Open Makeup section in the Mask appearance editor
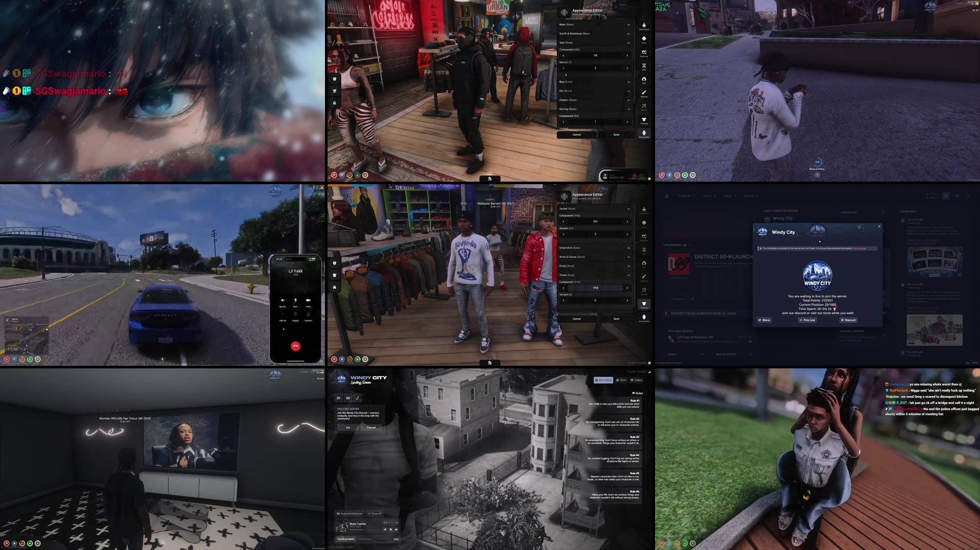This screenshot has width=980, height=550. [644, 93]
